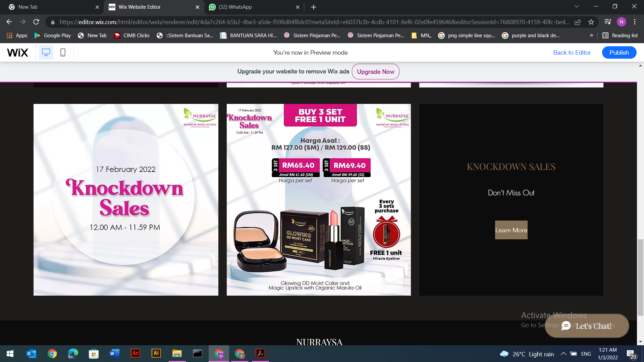Switch to mobile preview view

pos(63,53)
